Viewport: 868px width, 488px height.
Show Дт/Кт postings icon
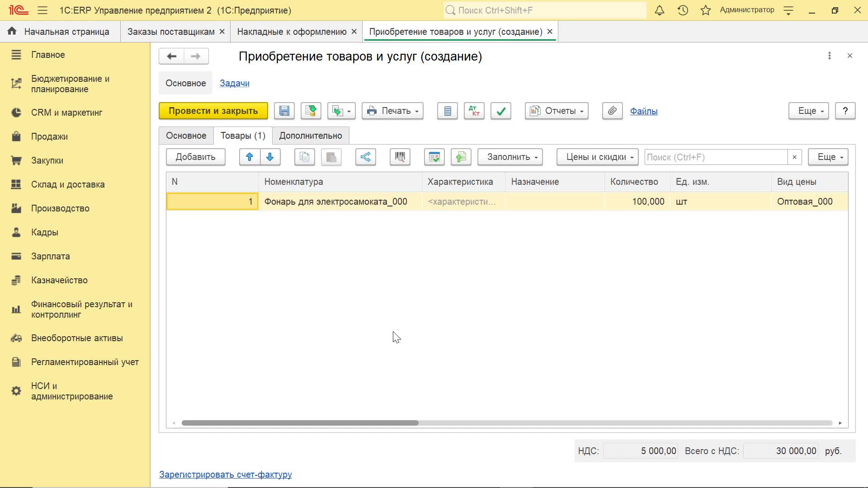click(474, 111)
